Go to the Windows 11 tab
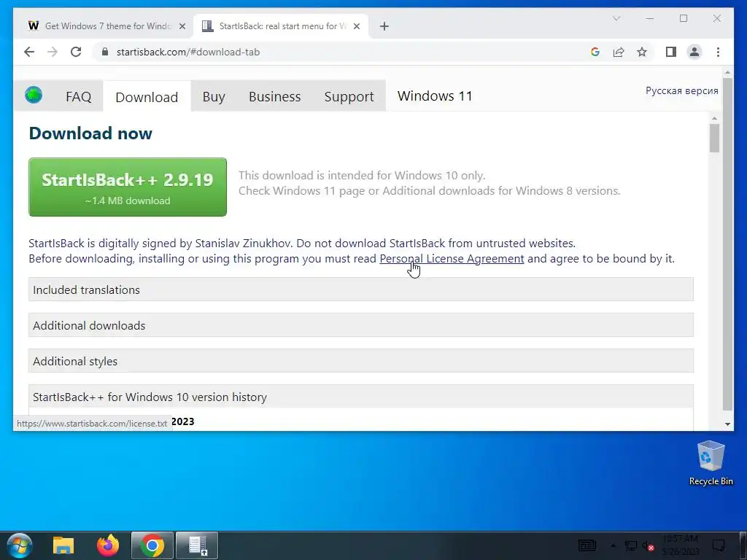The image size is (747, 560). tap(435, 96)
